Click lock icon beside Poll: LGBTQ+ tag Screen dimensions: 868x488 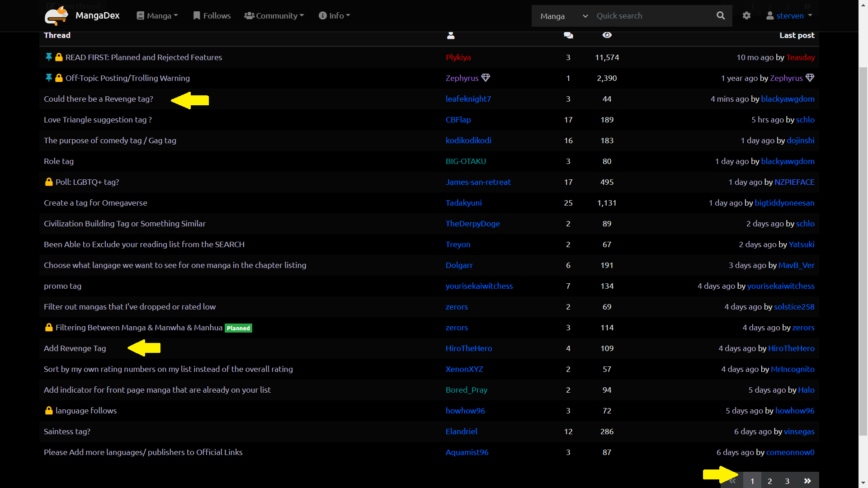point(49,182)
